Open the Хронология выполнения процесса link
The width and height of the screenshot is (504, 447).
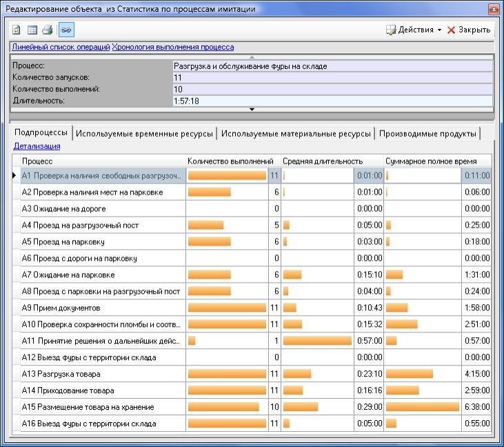(173, 47)
